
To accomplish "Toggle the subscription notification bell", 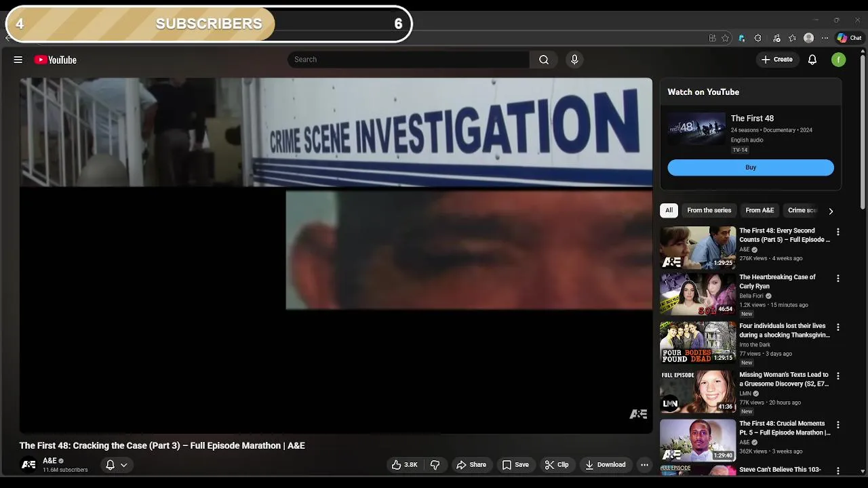I will coord(110,465).
